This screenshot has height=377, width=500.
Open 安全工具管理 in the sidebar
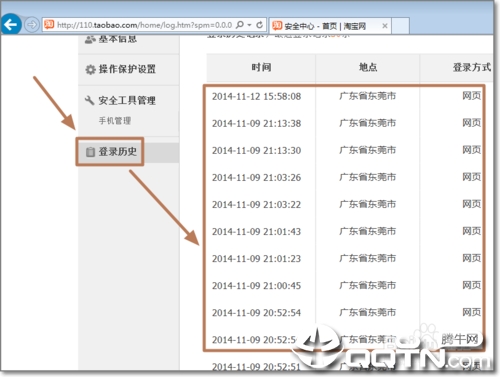pyautogui.click(x=127, y=100)
